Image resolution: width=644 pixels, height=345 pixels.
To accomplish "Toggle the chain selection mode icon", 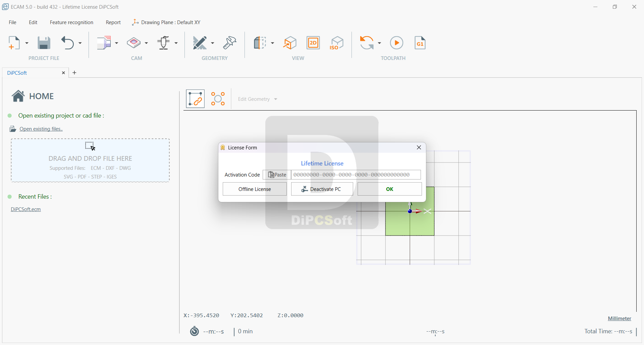I will click(x=195, y=99).
